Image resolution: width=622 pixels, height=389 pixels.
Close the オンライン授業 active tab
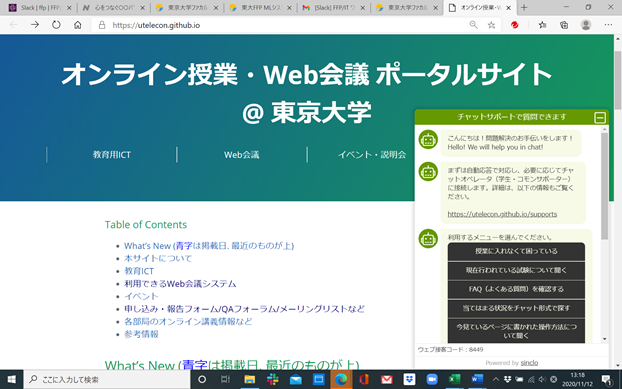pos(509,8)
